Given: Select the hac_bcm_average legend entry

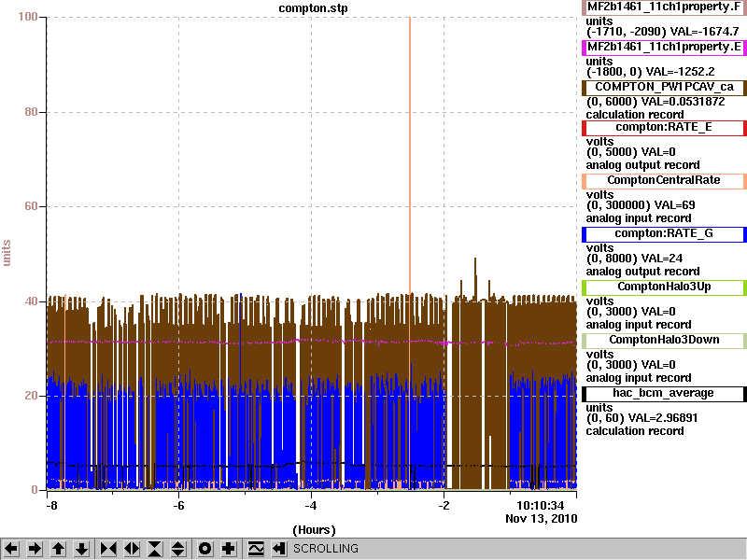Looking at the screenshot, I should tap(664, 393).
